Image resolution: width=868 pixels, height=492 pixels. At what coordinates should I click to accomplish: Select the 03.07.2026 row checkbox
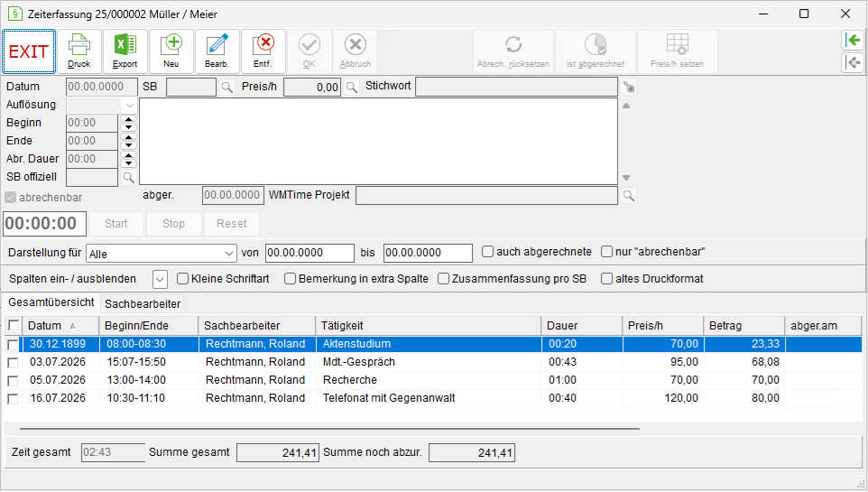click(13, 363)
